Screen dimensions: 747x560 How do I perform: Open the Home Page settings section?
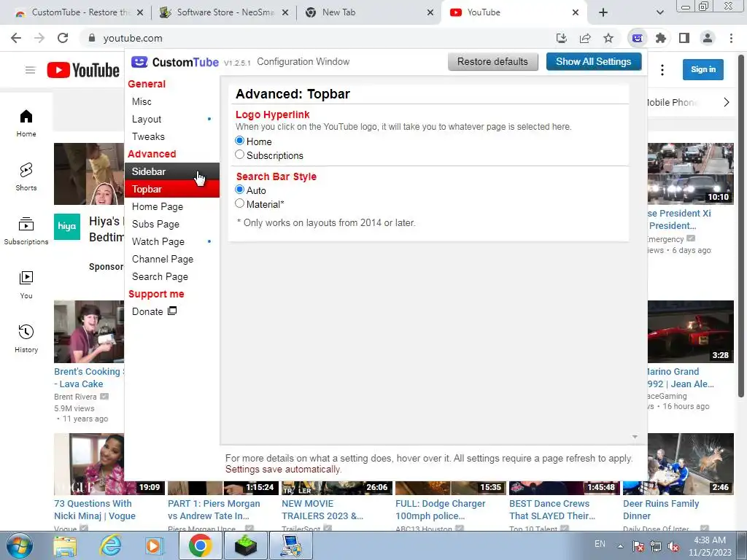pyautogui.click(x=172, y=206)
